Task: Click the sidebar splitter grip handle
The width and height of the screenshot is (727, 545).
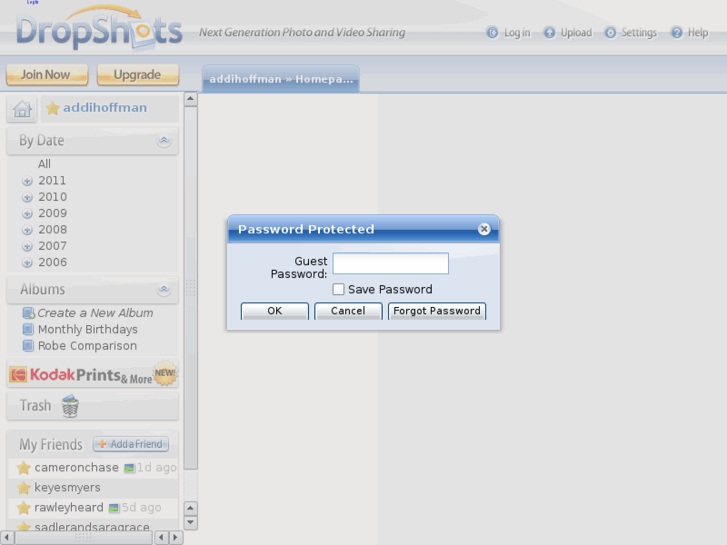Action: pyautogui.click(x=191, y=288)
